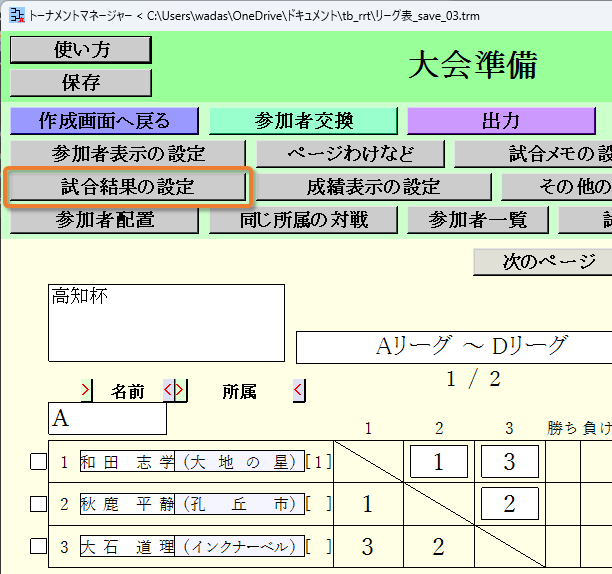Click the number 2 in row 3, column 2
Screen dimensions: 612x574
coord(438,547)
